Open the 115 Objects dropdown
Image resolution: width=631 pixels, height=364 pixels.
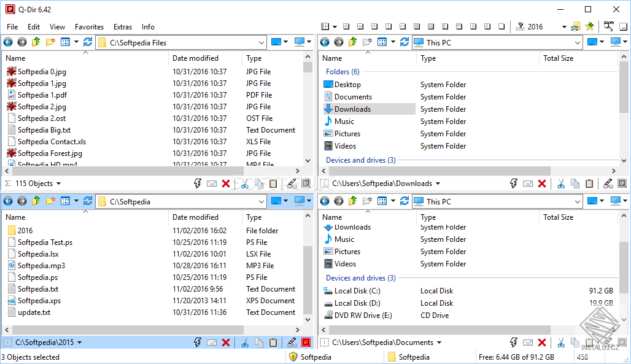click(58, 184)
